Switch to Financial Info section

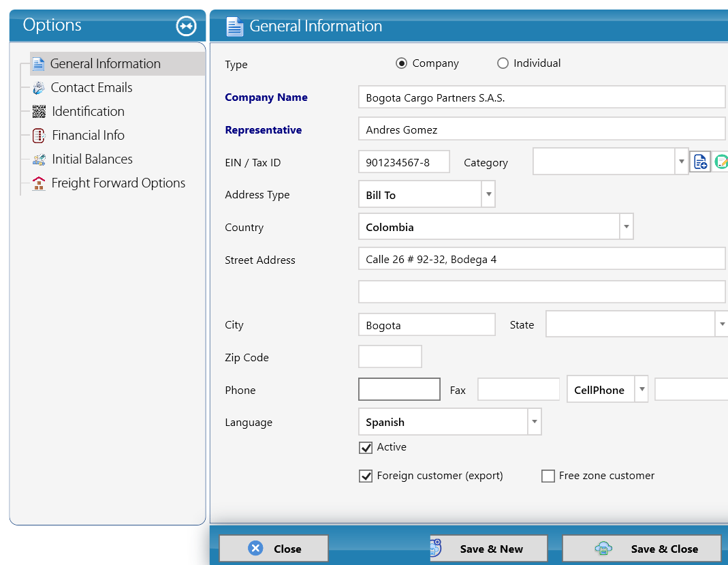pos(89,135)
